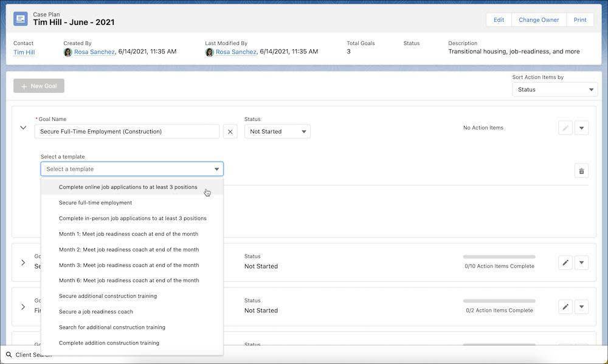Click into the Goal Name input field

(127, 132)
